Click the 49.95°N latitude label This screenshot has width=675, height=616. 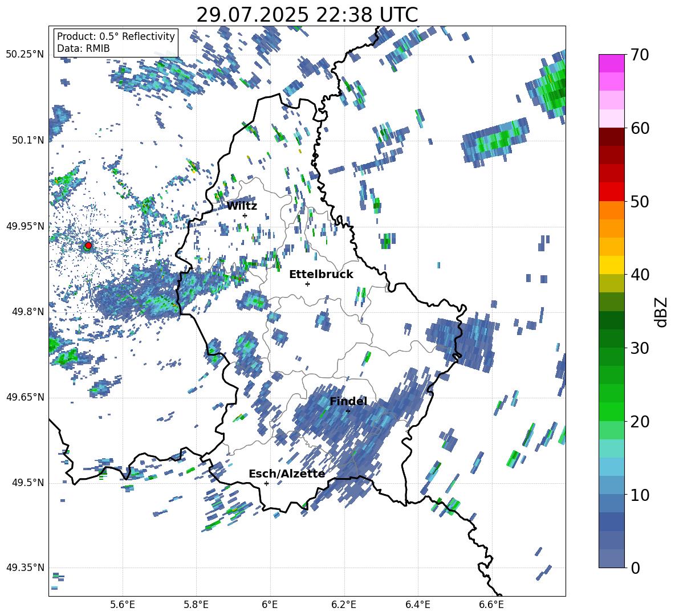25,226
